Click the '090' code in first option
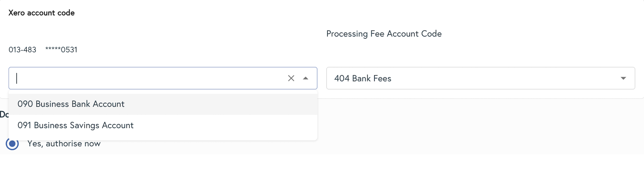 point(25,104)
